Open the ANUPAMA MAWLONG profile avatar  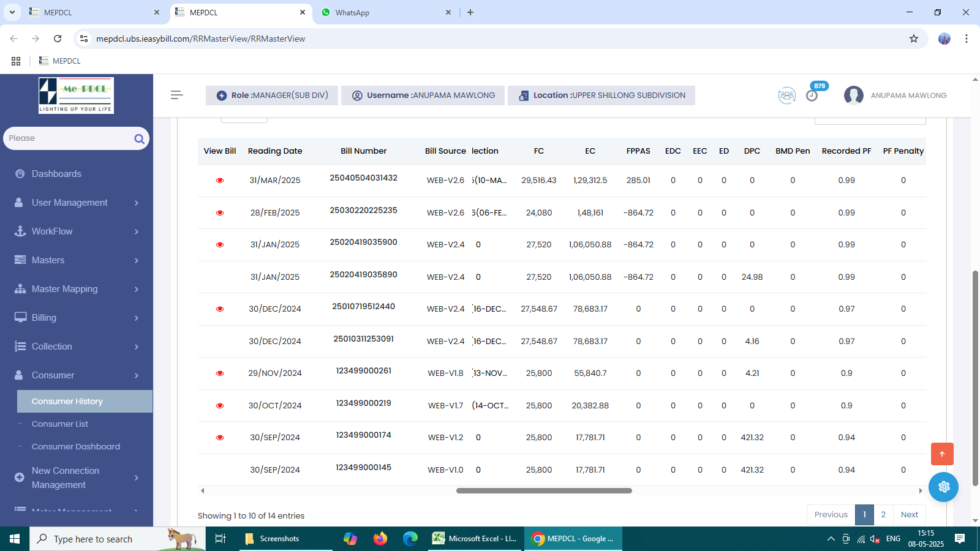[854, 96]
